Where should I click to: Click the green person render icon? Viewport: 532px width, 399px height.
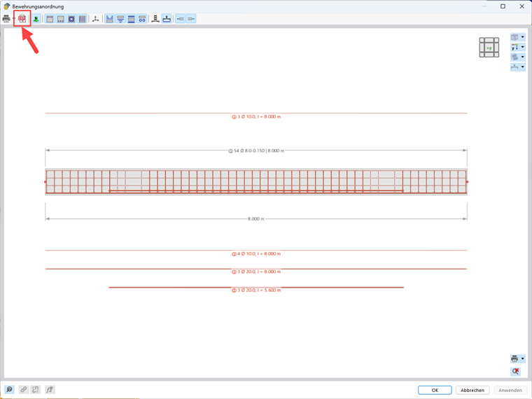pyautogui.click(x=36, y=19)
